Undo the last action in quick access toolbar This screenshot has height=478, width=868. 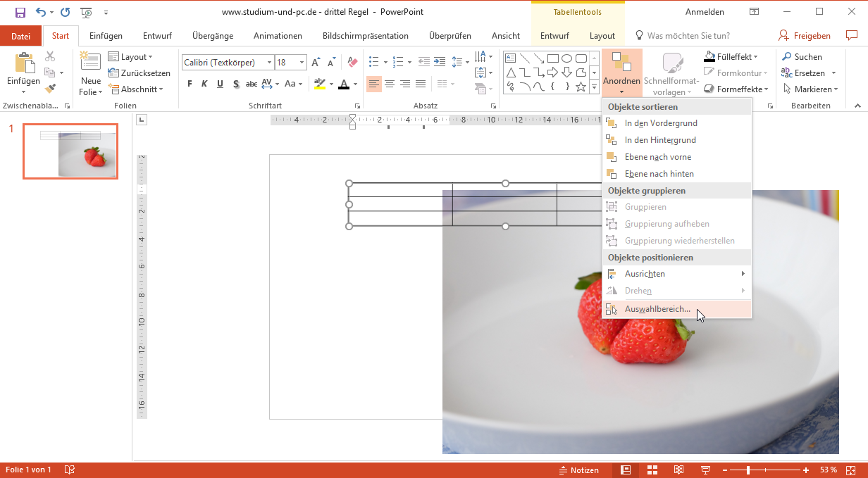coord(40,12)
